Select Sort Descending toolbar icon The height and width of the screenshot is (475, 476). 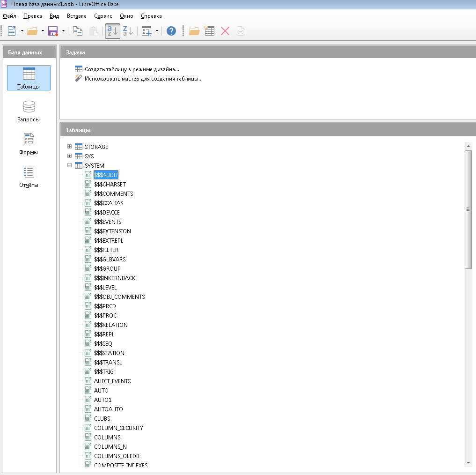pyautogui.click(x=128, y=31)
